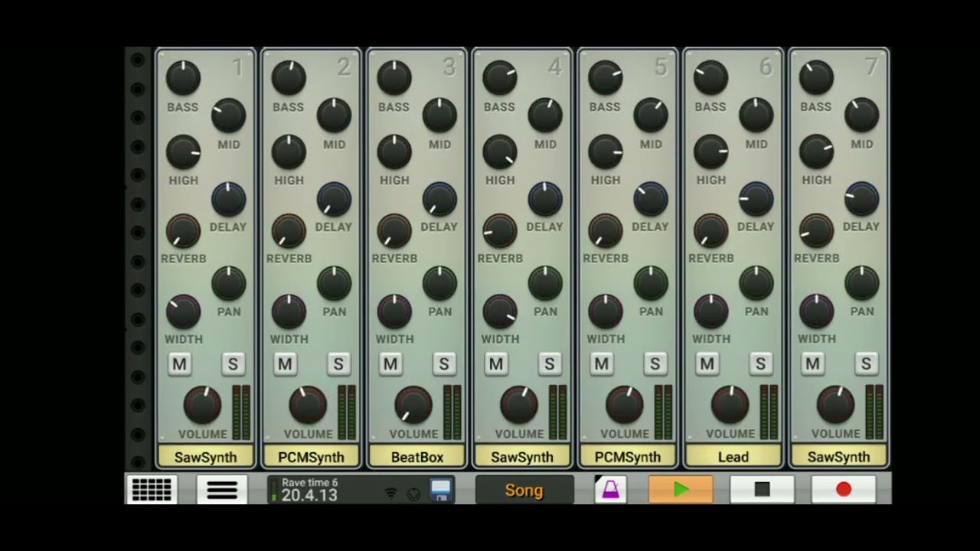Click the channel 6 High knob

711,152
